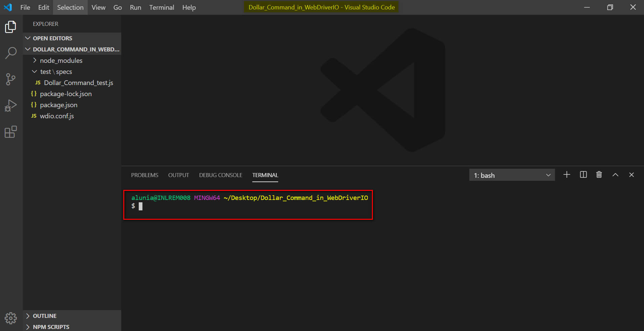
Task: Open the File menu
Action: tap(25, 7)
